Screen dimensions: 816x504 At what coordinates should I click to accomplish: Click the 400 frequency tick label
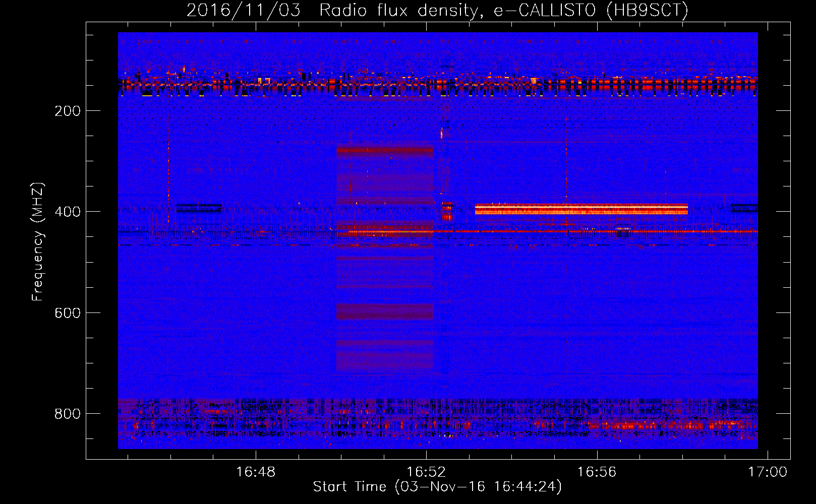[x=68, y=212]
